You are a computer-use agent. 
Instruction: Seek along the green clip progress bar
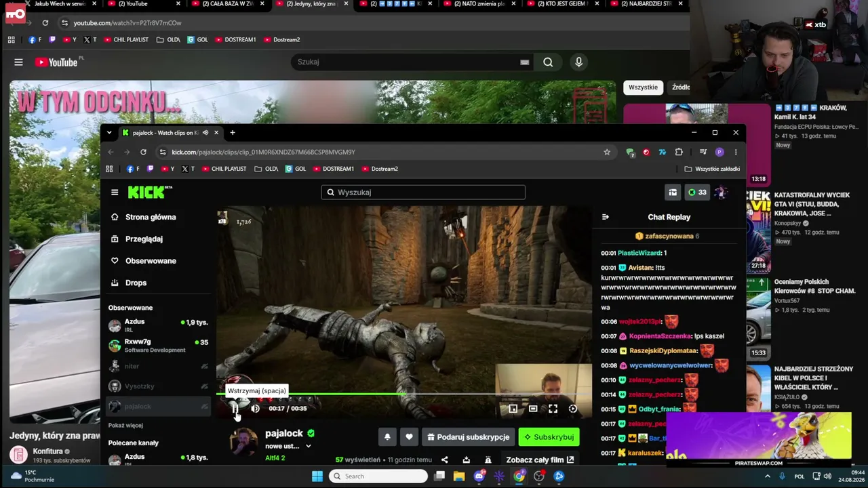tap(404, 393)
